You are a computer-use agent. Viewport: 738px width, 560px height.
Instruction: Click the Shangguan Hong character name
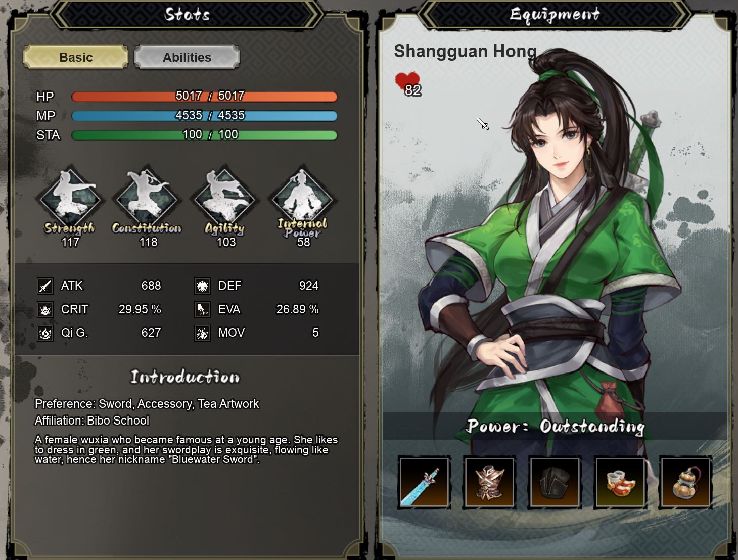pyautogui.click(x=465, y=52)
